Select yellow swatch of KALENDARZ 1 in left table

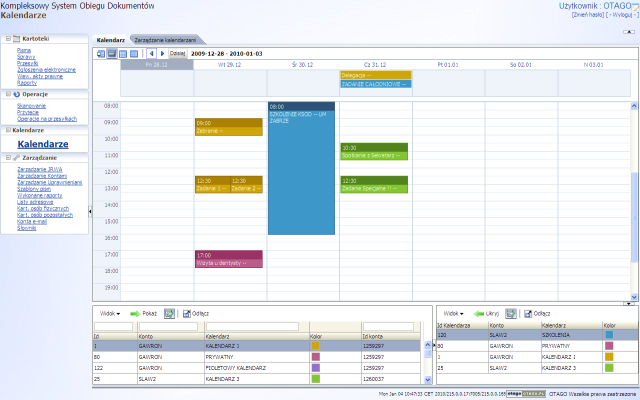click(316, 346)
